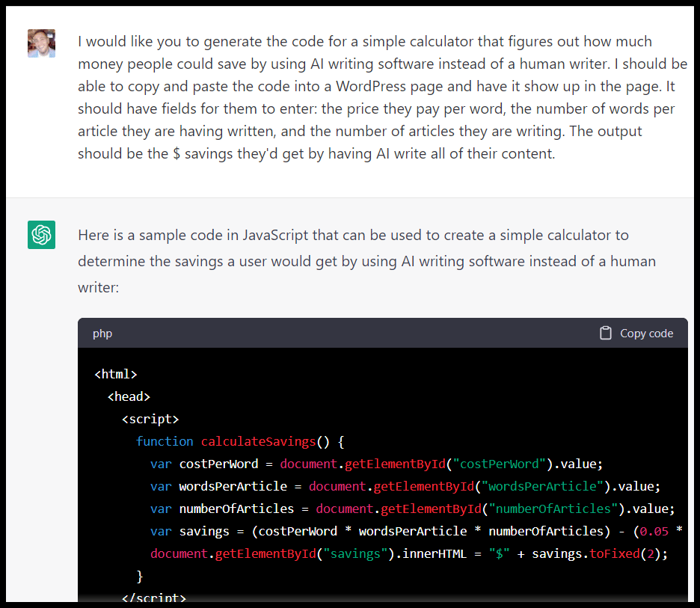Click the opening <script> tag line

coord(150,419)
